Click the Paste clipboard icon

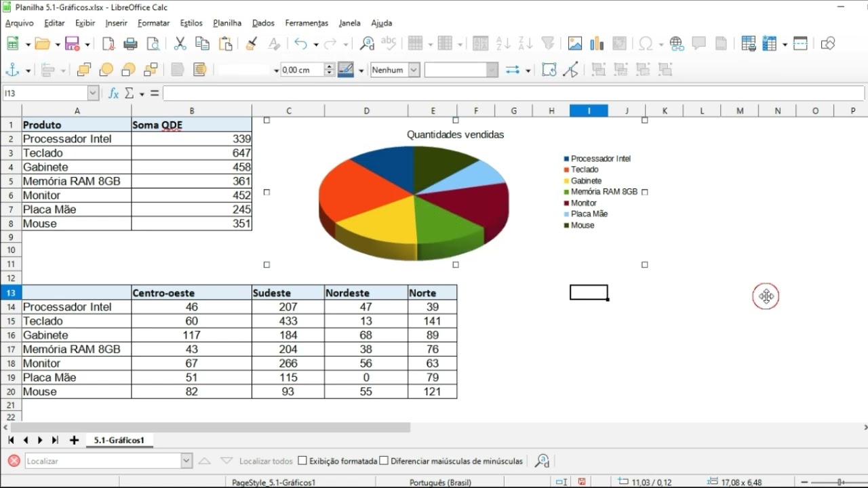pos(225,43)
